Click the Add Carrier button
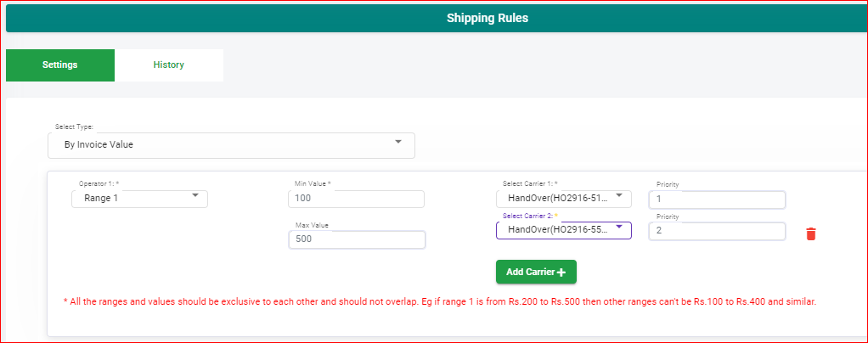This screenshot has width=868, height=343. click(536, 273)
